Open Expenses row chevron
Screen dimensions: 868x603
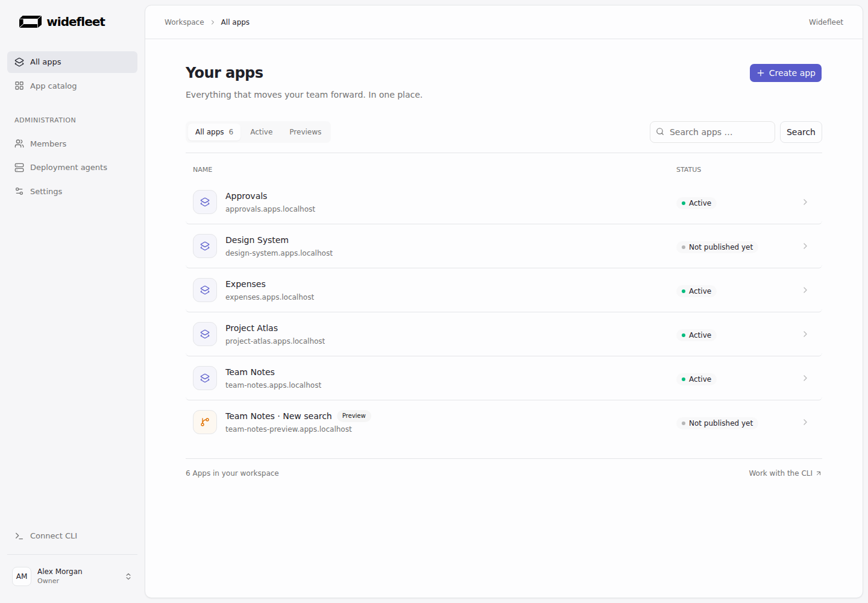(805, 290)
